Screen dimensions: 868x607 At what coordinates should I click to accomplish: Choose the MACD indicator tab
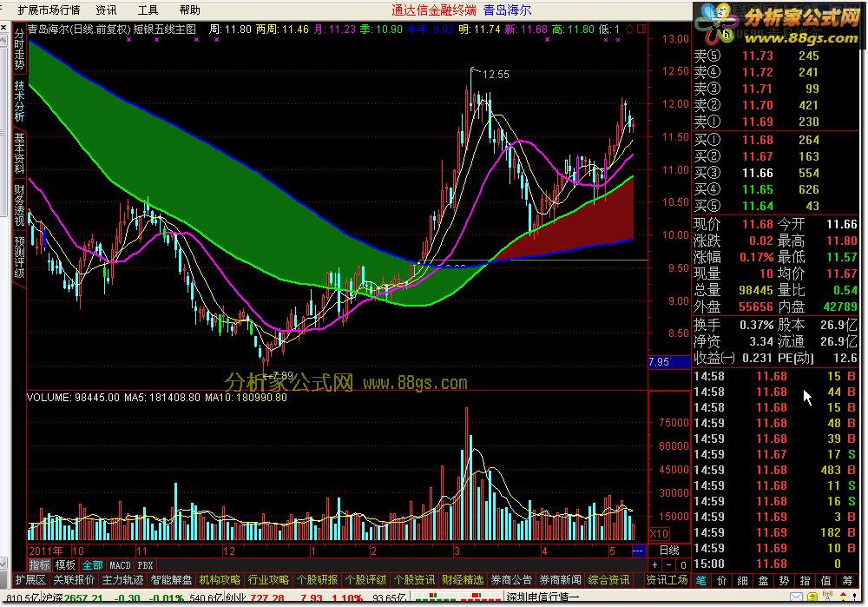(120, 565)
